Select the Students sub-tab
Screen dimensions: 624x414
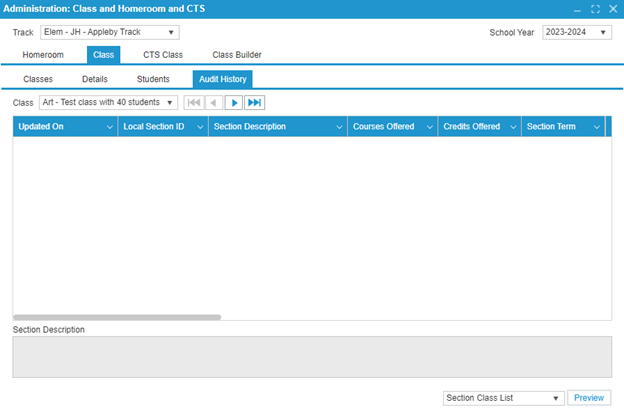click(153, 79)
